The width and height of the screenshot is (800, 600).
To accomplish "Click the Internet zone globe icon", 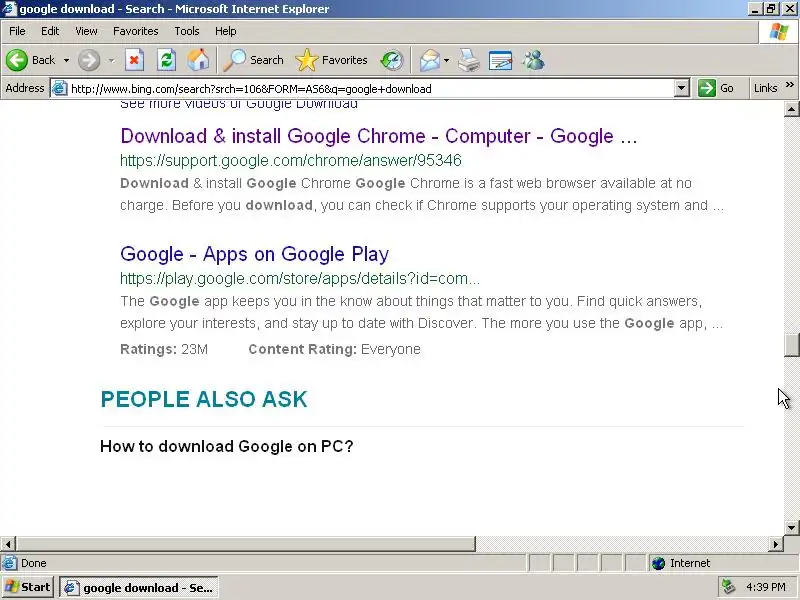I will click(x=659, y=563).
